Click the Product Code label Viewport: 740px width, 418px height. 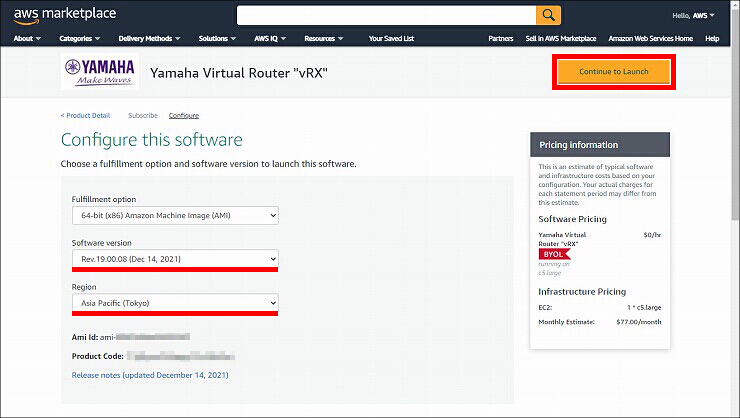coord(98,356)
